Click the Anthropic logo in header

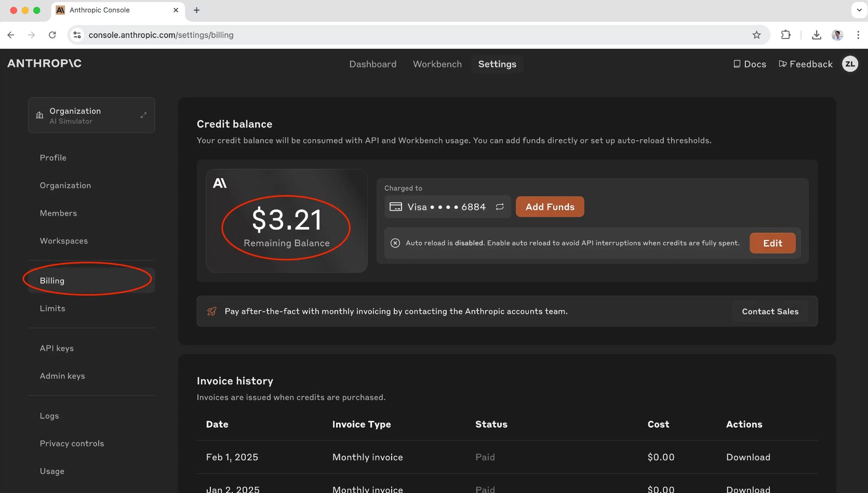[45, 63]
